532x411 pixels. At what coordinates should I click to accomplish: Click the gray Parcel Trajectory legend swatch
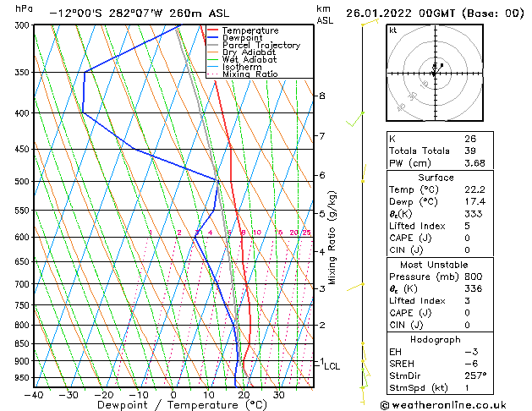point(213,45)
